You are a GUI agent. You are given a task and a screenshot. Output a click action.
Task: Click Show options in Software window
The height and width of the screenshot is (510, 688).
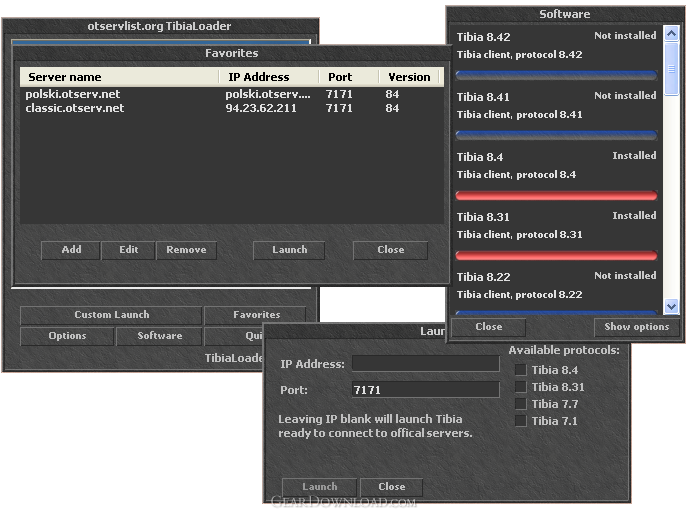(x=636, y=327)
